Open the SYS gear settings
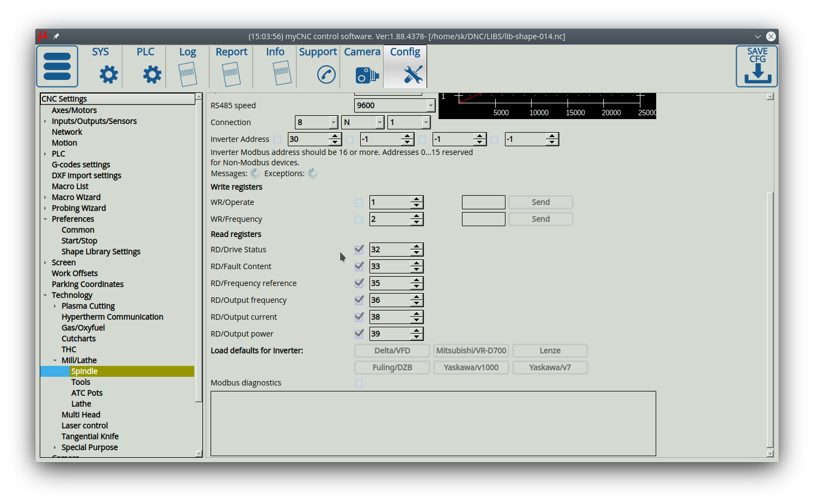Viewport: 814px width, 504px height. [108, 74]
